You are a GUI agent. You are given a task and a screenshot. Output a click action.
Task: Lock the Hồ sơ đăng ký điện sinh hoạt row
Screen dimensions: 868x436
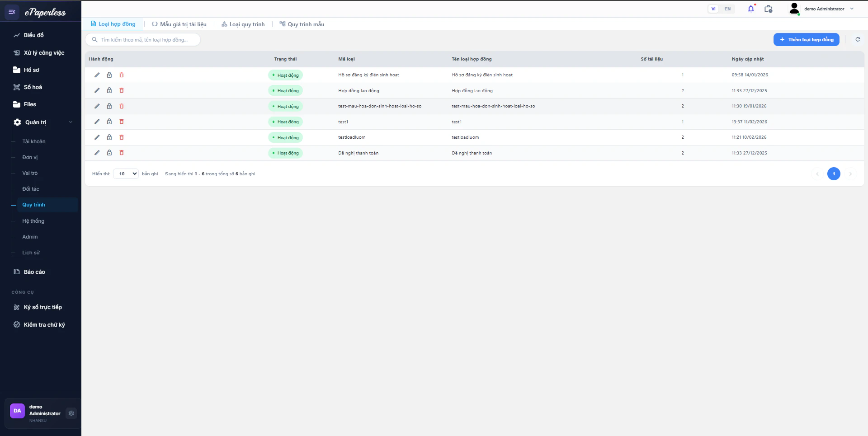click(109, 75)
